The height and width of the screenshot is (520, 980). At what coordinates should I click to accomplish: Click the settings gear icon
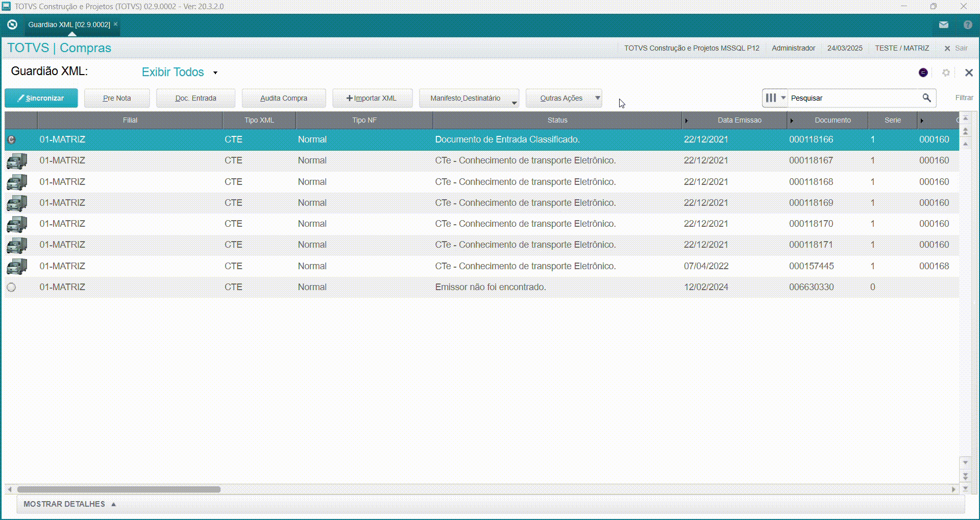pyautogui.click(x=946, y=73)
